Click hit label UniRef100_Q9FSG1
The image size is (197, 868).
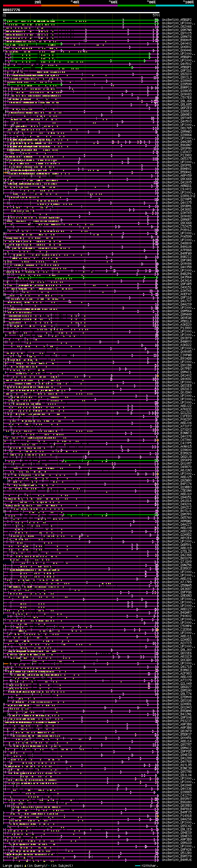click(x=177, y=71)
